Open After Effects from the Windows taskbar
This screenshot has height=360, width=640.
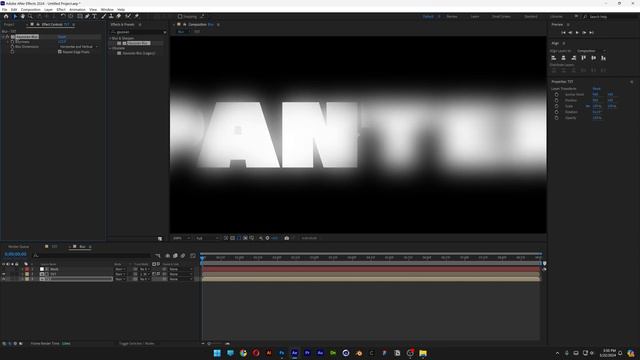[x=294, y=353]
